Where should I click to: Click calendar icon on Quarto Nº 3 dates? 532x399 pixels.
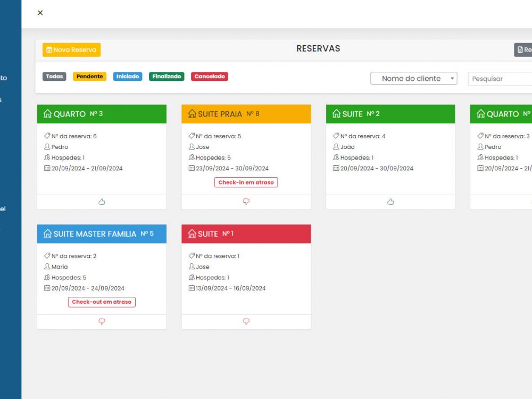pos(47,168)
